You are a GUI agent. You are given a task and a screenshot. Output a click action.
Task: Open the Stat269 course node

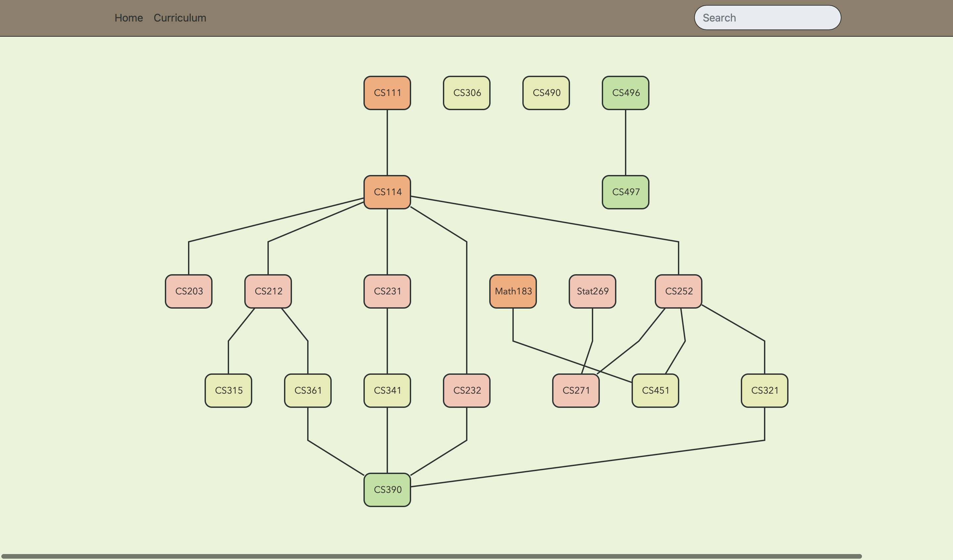(x=592, y=291)
